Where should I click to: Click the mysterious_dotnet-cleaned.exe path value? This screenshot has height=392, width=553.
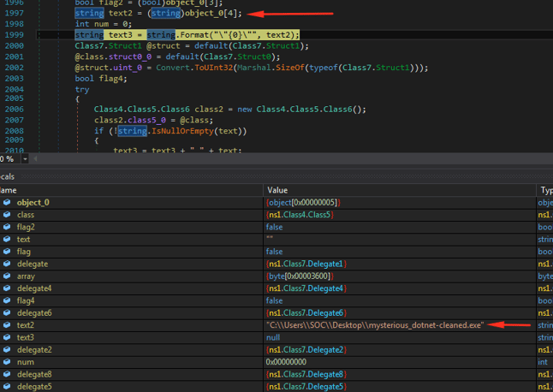tap(375, 325)
